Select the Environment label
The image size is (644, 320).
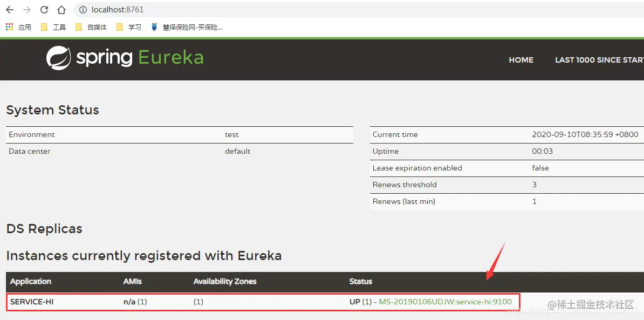(32, 135)
